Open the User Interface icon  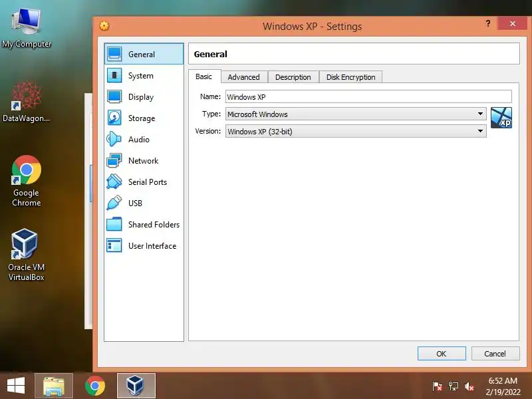coord(114,245)
